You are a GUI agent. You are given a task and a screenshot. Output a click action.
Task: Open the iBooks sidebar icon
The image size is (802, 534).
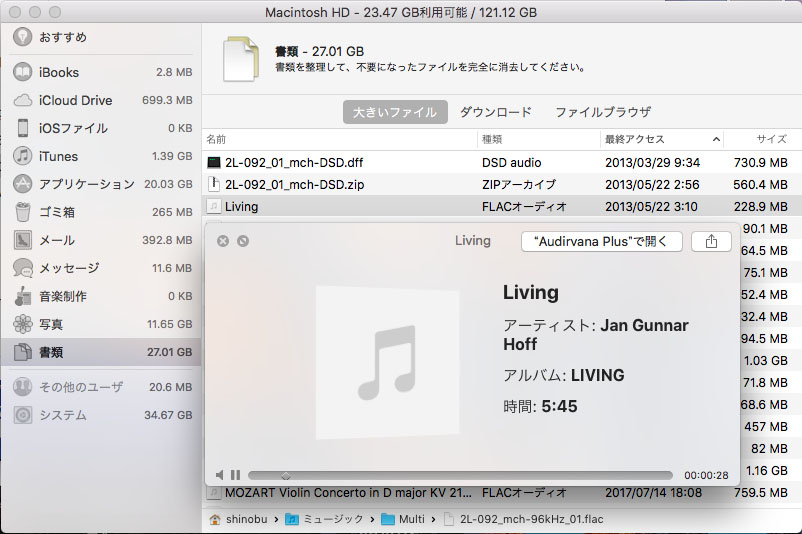pyautogui.click(x=23, y=72)
